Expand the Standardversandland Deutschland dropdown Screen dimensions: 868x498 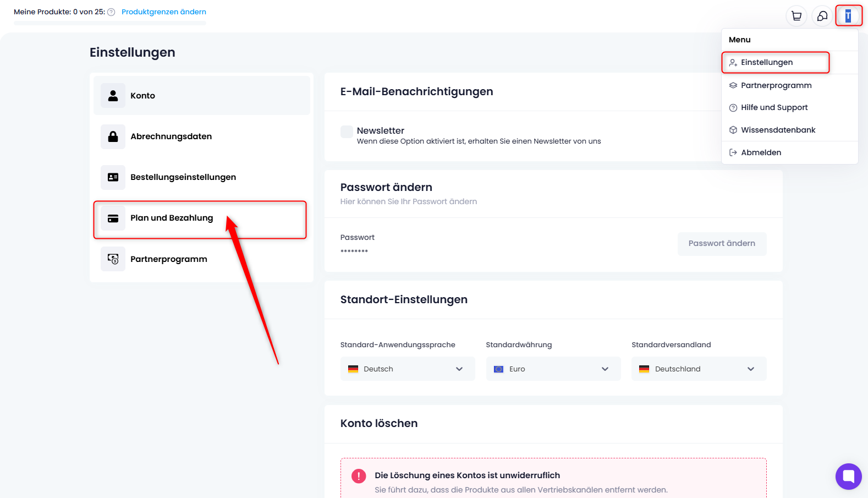(699, 369)
